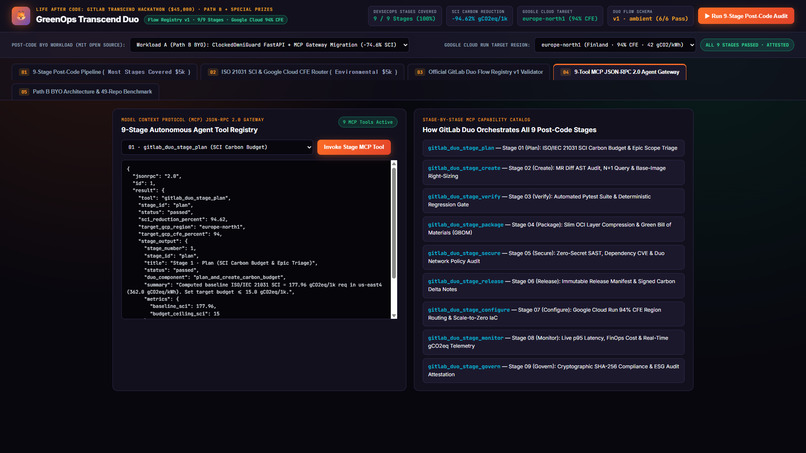Open the Google Cloud Run target region dropdown
806x453 pixels.
615,45
